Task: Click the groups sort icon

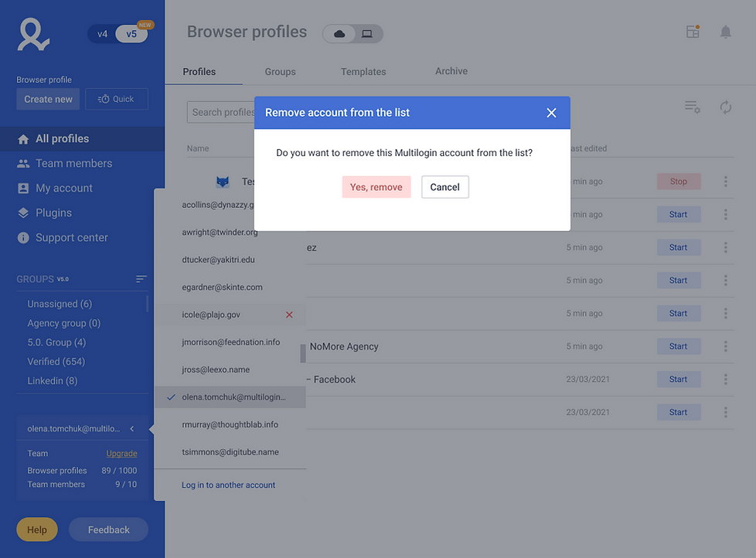Action: click(x=141, y=279)
